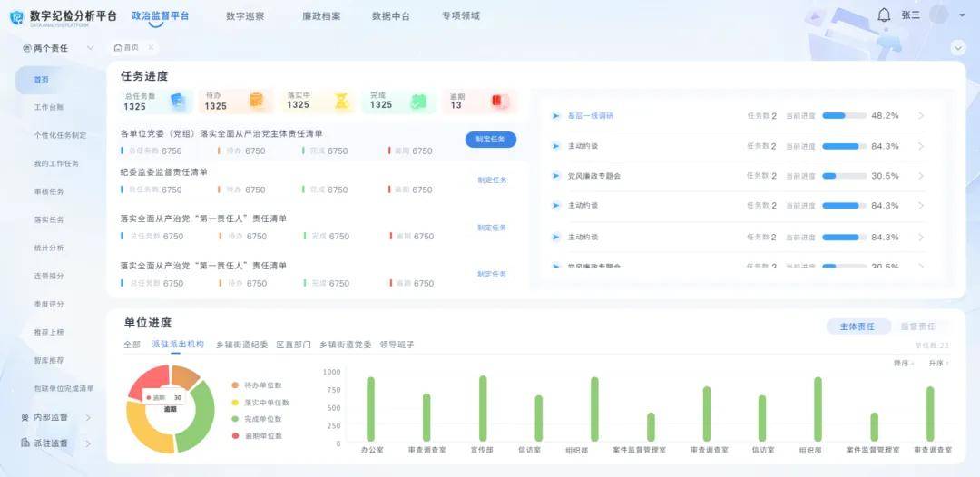Close the 首页 page tab

pyautogui.click(x=151, y=48)
